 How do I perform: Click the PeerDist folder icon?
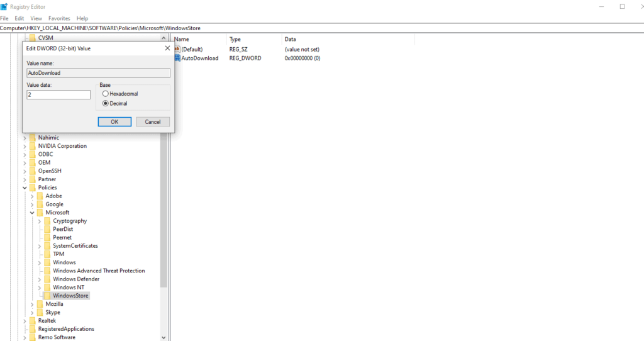pos(47,229)
